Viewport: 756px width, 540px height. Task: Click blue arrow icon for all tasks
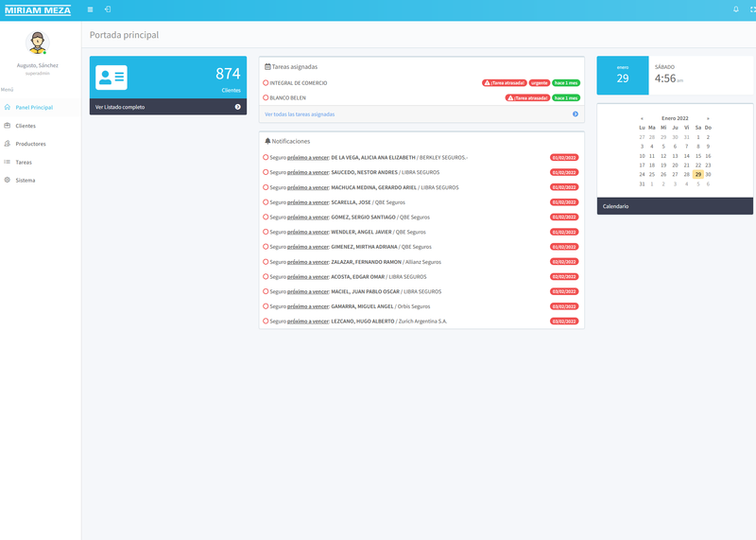[576, 114]
